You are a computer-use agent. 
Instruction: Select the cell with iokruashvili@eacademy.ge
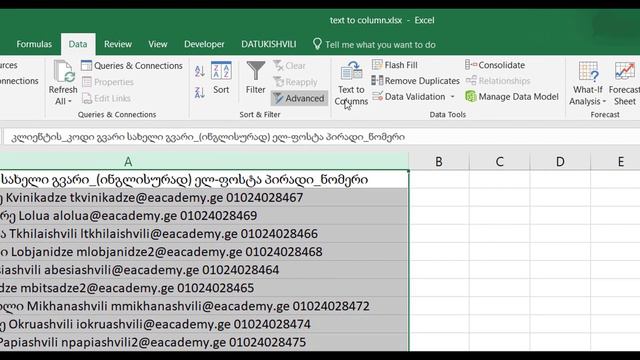(x=204, y=324)
